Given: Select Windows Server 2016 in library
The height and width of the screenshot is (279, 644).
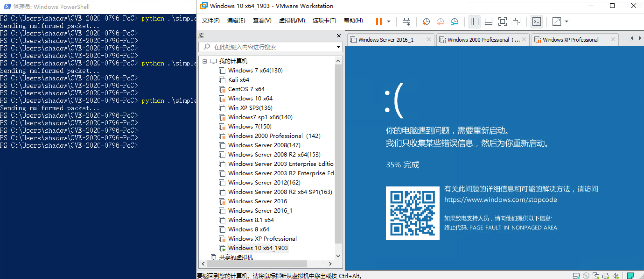Looking at the screenshot, I should [x=257, y=201].
